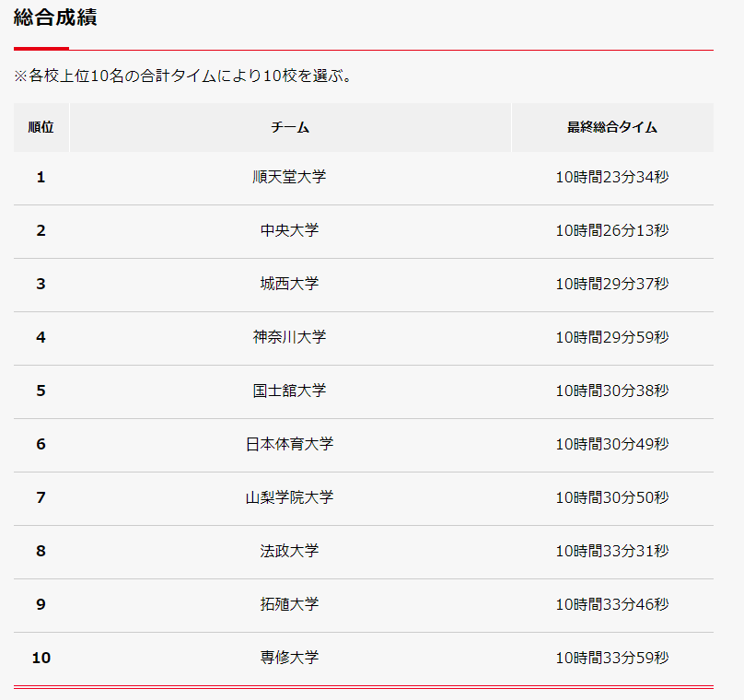Click time 10時間23分34秒
This screenshot has height=700, width=744.
[612, 177]
